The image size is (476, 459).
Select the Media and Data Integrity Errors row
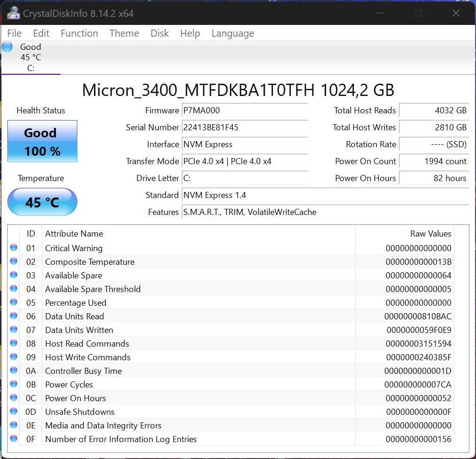[237, 425]
